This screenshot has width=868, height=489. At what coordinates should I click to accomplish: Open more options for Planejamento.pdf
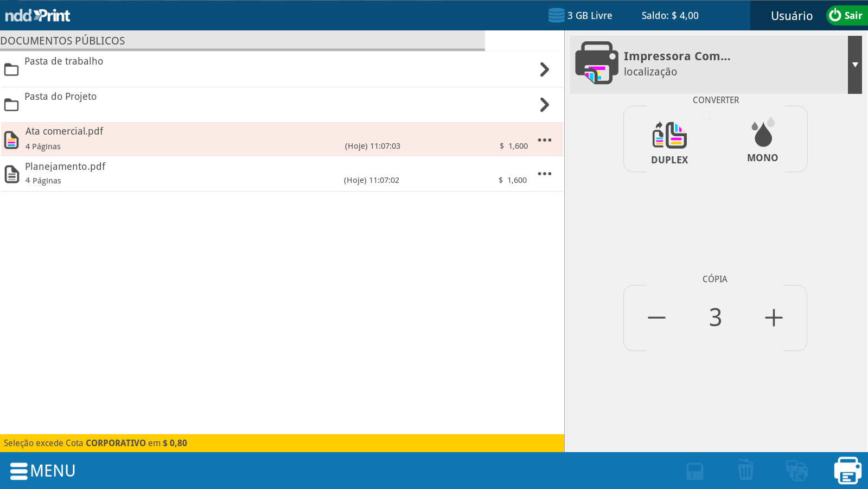(x=544, y=174)
